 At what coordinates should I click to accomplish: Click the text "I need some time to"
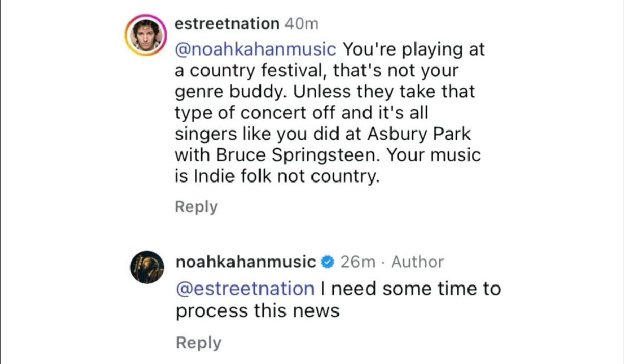[410, 289]
